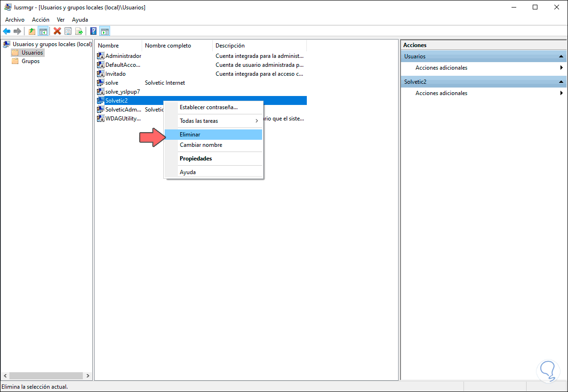Click the DefaultAcco... user icon
This screenshot has width=568, height=392.
tap(100, 65)
